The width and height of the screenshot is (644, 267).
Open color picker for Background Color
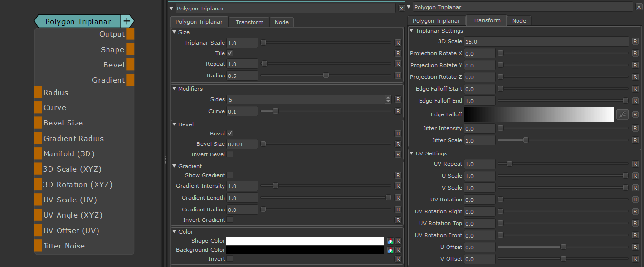coord(390,250)
